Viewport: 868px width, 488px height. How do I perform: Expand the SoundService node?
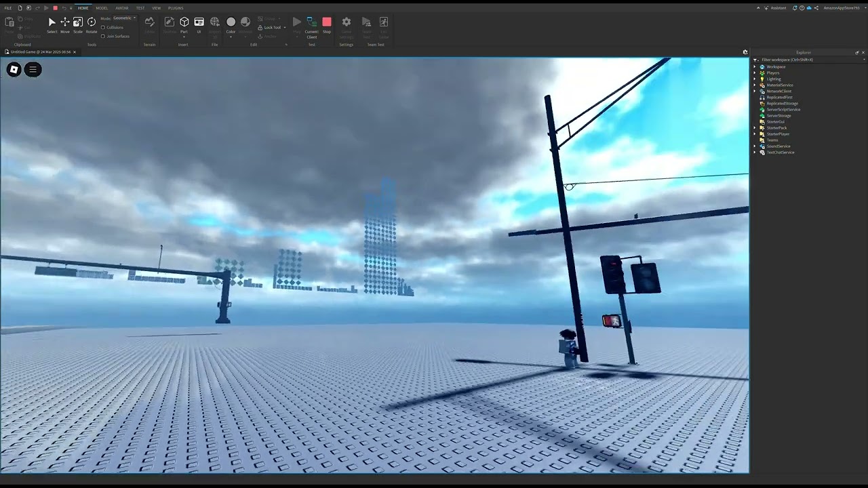pyautogui.click(x=755, y=146)
